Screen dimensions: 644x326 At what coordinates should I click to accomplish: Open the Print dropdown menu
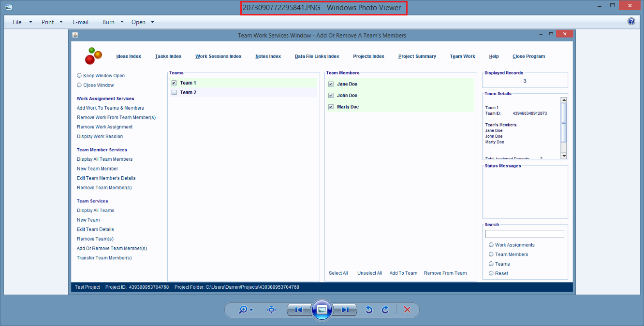click(x=52, y=22)
